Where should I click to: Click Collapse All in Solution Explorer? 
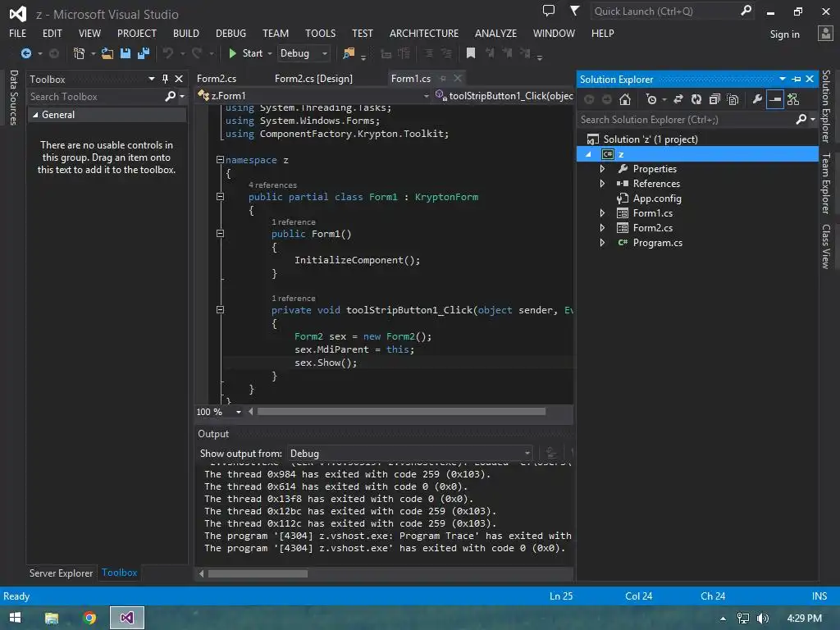tap(714, 99)
